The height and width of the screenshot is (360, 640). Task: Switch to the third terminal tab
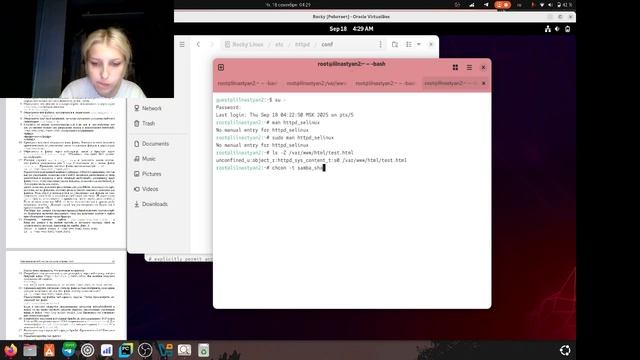coord(385,83)
